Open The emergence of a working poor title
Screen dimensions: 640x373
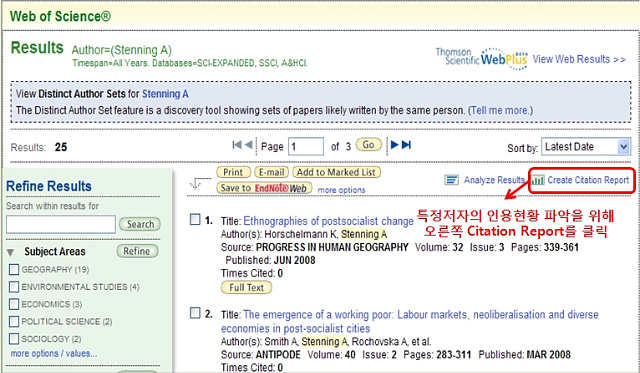(410, 322)
